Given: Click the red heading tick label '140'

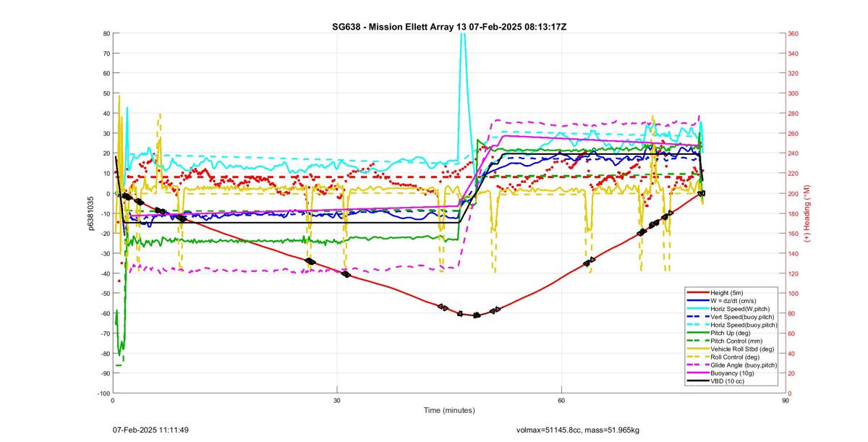Looking at the screenshot, I should [x=793, y=253].
